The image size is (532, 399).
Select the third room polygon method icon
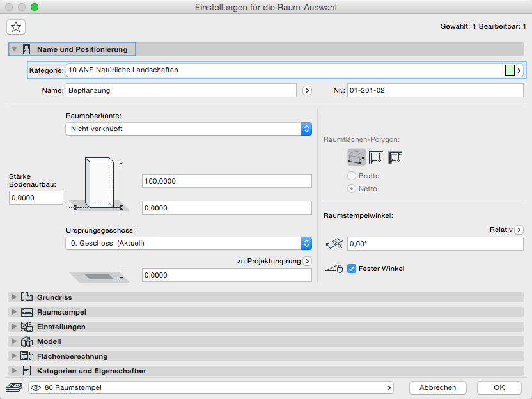tap(395, 157)
